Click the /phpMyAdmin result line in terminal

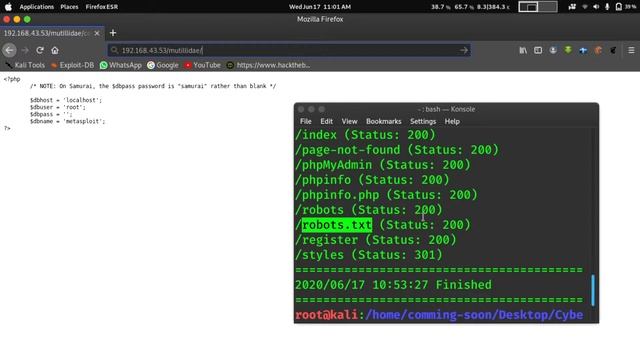click(x=382, y=165)
